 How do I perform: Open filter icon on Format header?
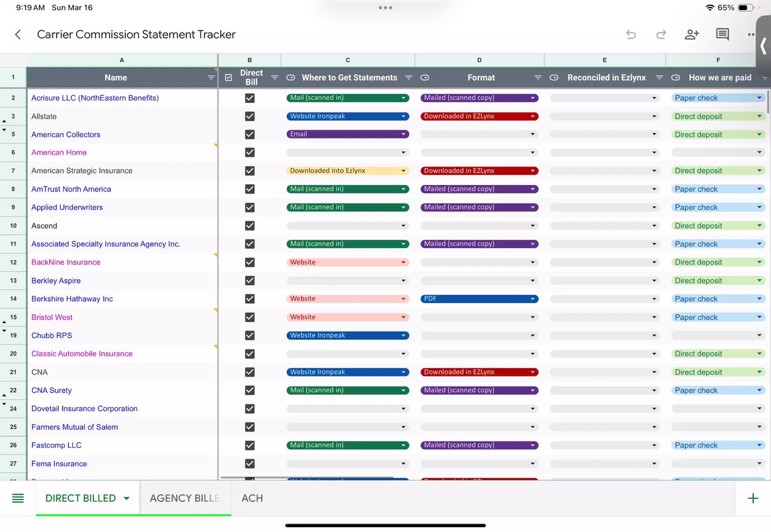click(x=538, y=78)
